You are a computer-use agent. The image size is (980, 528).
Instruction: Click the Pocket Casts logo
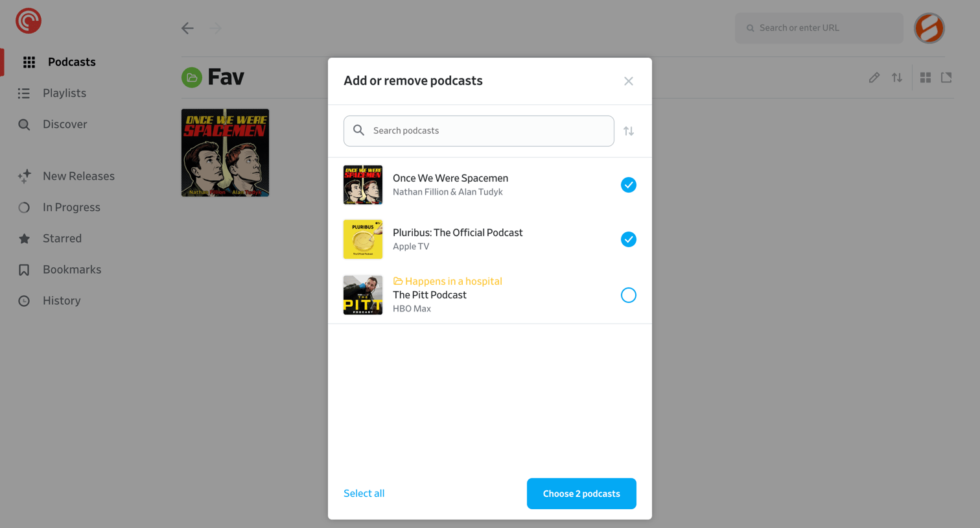coord(29,21)
